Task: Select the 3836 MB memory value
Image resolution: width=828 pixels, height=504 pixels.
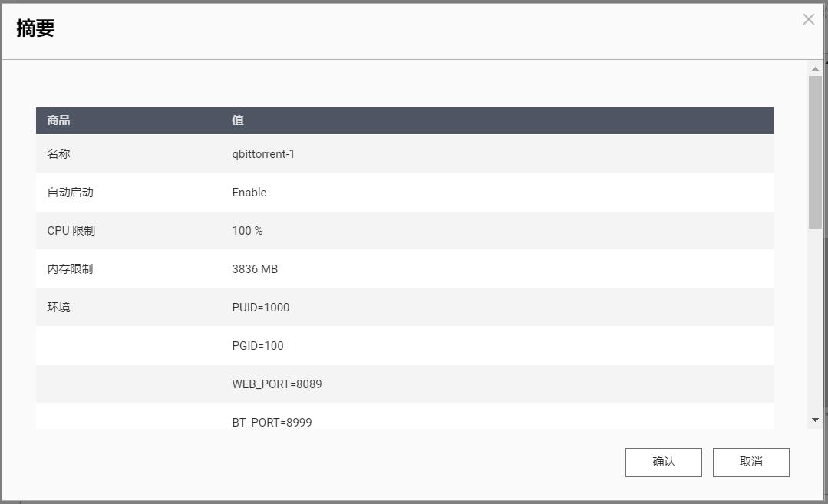Action: click(x=255, y=269)
